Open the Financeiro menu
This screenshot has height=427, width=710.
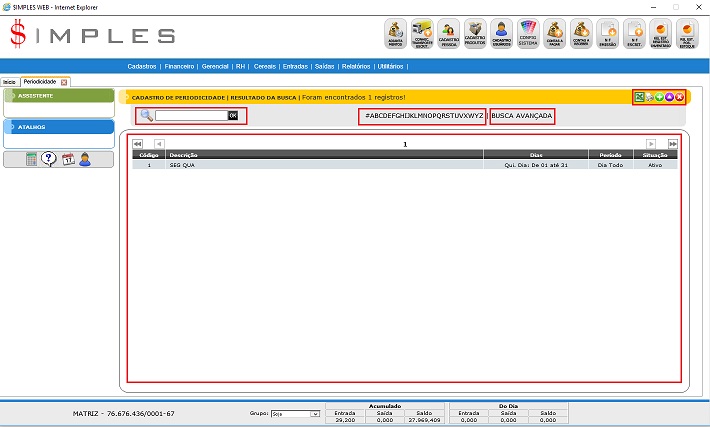click(x=180, y=66)
